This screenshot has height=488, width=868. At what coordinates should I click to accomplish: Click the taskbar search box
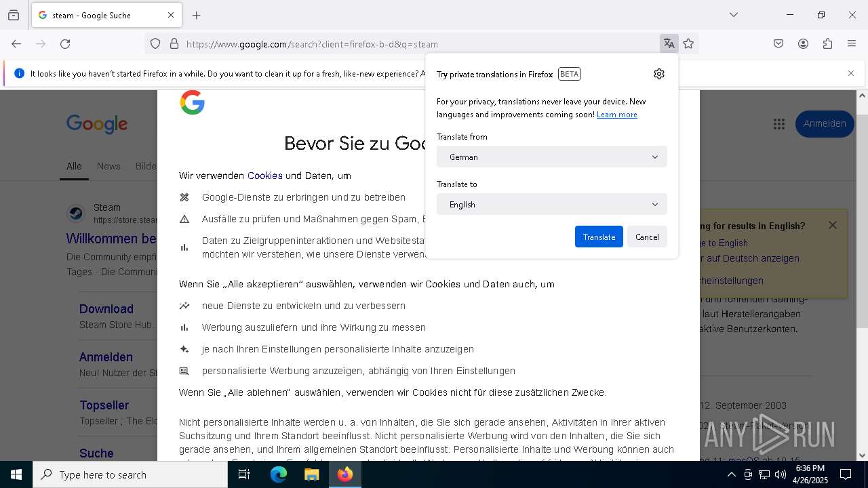pyautogui.click(x=130, y=474)
